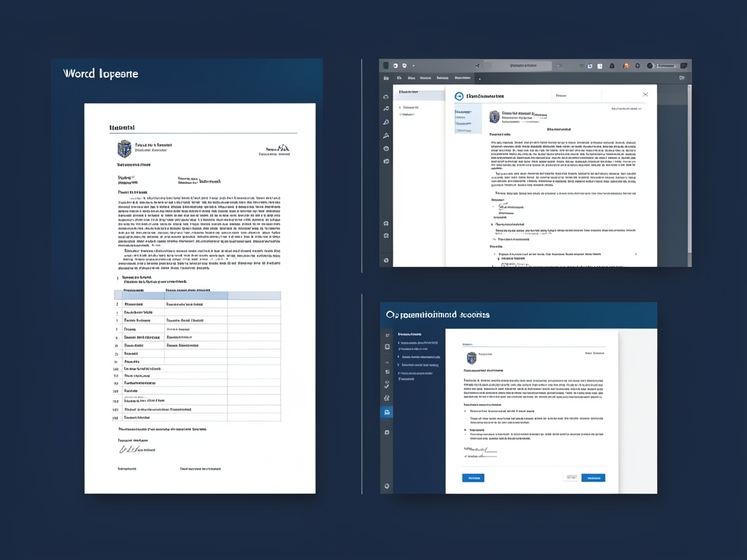The height and width of the screenshot is (560, 747).
Task: Click the orange icon in the top-right window's title bar
Action: pyautogui.click(x=626, y=66)
